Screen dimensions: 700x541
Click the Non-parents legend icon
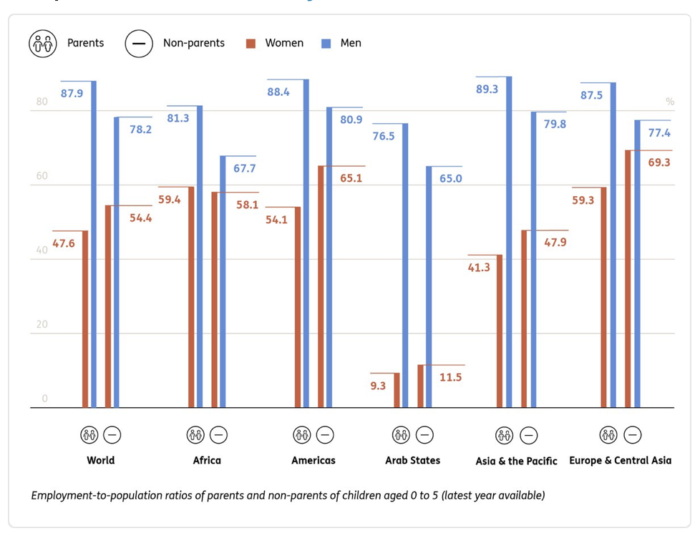pos(139,44)
